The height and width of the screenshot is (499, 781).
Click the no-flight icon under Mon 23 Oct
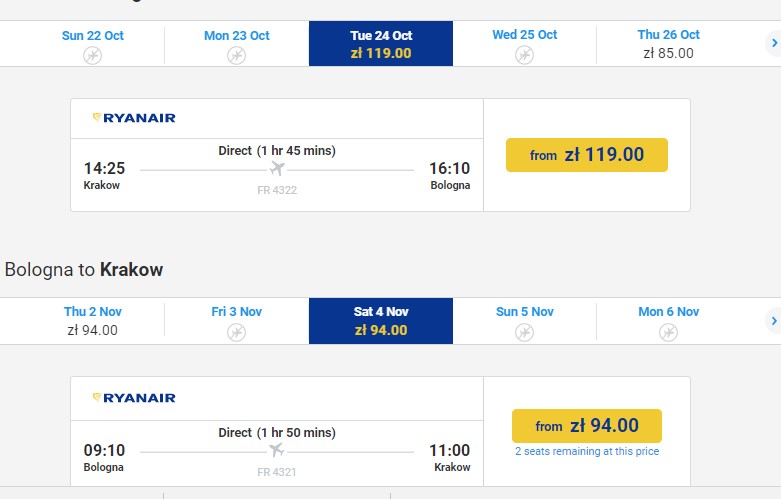(236, 56)
